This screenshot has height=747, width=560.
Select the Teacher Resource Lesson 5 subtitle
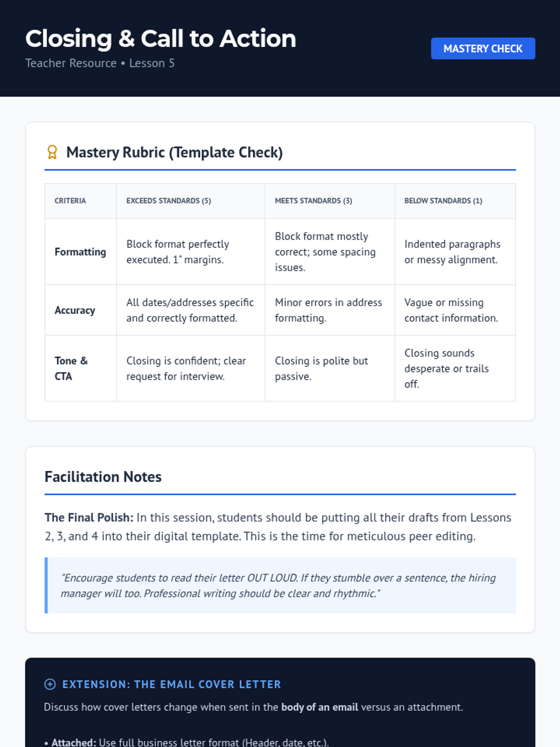(x=100, y=63)
